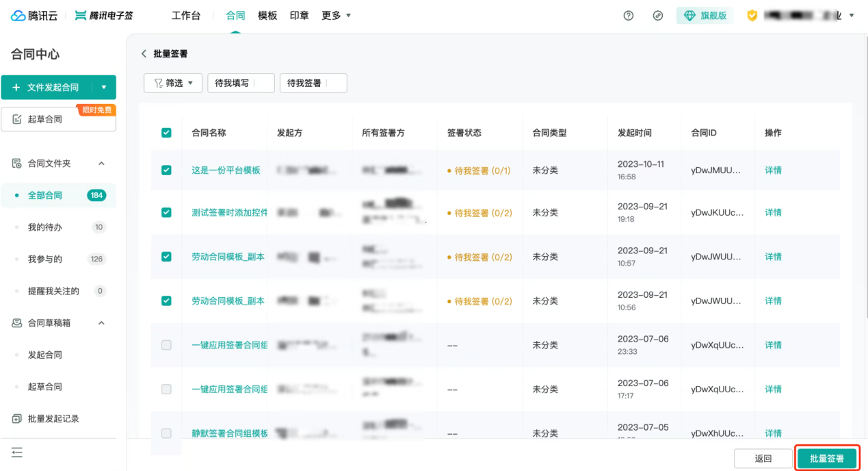Screen dimensions: 868x471
Task: Open 详情 for the 2023-10-11 contract
Action: [773, 170]
